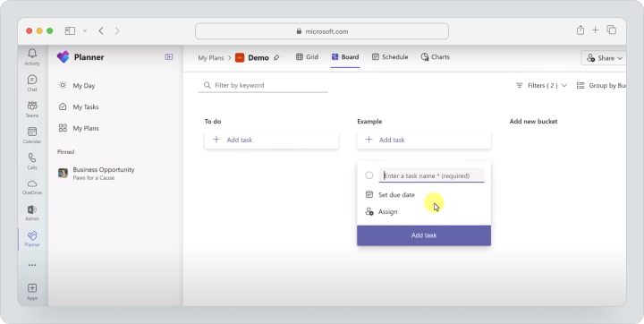The width and height of the screenshot is (644, 324).
Task: Click the Assign option
Action: [387, 212]
